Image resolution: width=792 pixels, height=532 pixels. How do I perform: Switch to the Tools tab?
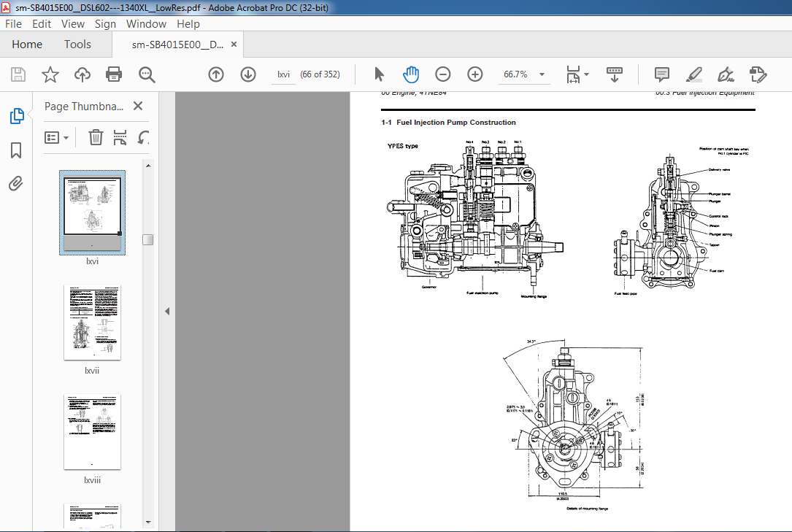77,45
